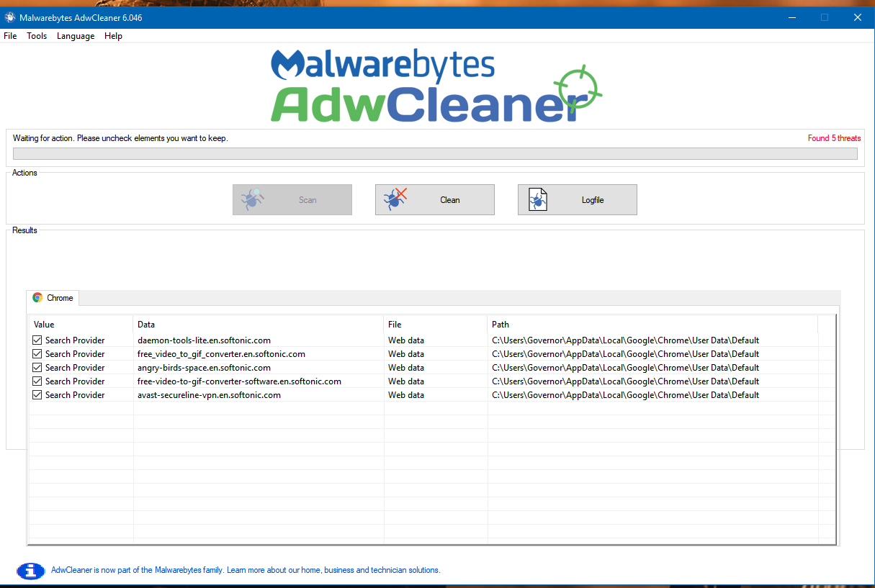The width and height of the screenshot is (875, 588).
Task: Sort by the File column header
Action: click(x=436, y=325)
